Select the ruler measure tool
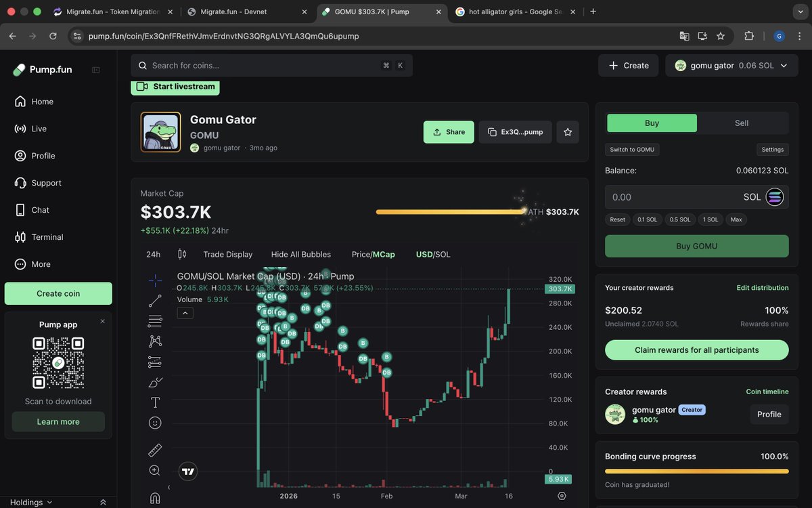Image resolution: width=812 pixels, height=508 pixels. 155,450
